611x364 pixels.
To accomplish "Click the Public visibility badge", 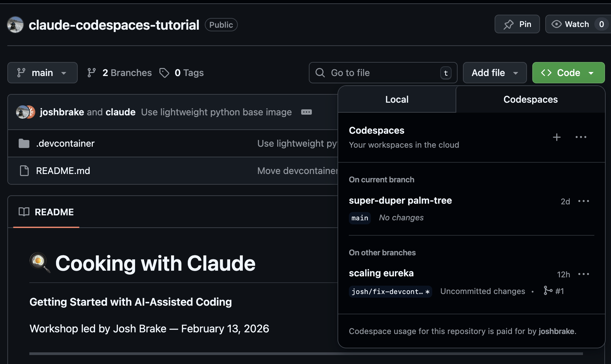I will click(x=221, y=25).
